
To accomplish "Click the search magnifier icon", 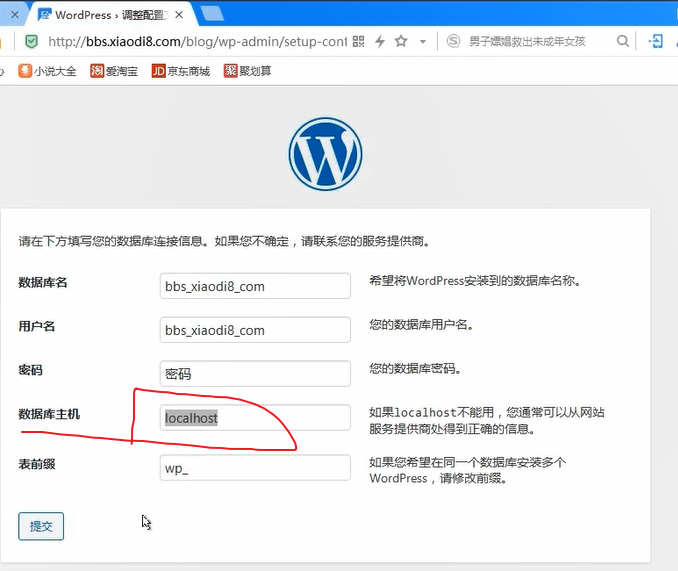I will pos(623,41).
